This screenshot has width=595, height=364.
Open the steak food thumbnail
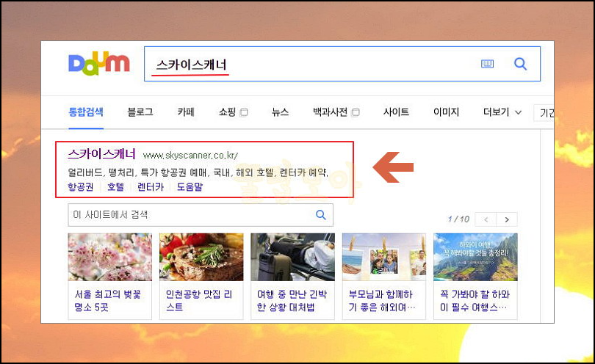click(x=201, y=257)
